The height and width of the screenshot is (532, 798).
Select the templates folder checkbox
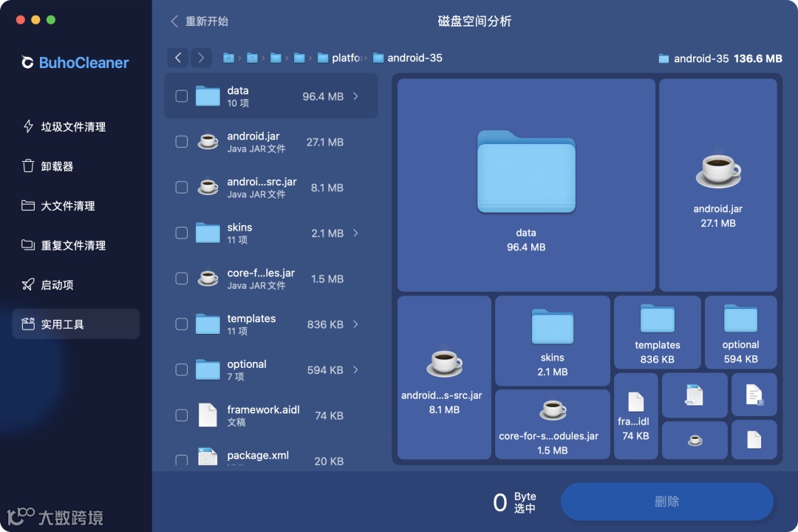(x=182, y=324)
